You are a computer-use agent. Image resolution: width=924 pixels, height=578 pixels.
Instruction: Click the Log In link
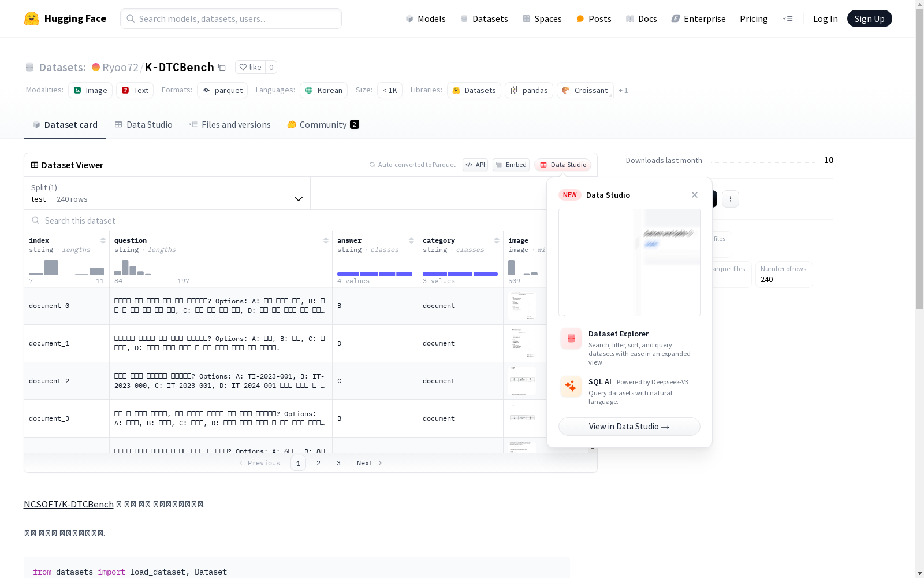pyautogui.click(x=825, y=18)
